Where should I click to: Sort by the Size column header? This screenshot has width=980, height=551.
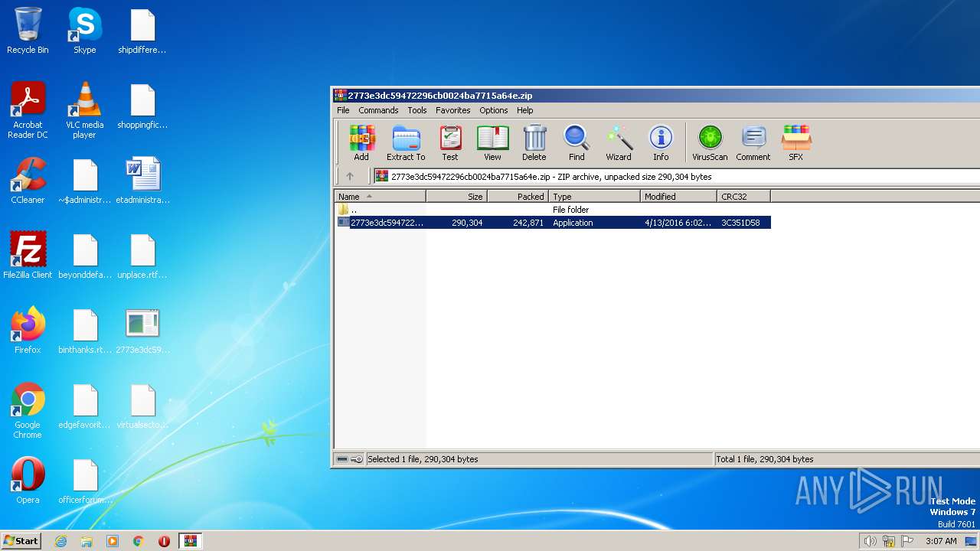tap(457, 197)
